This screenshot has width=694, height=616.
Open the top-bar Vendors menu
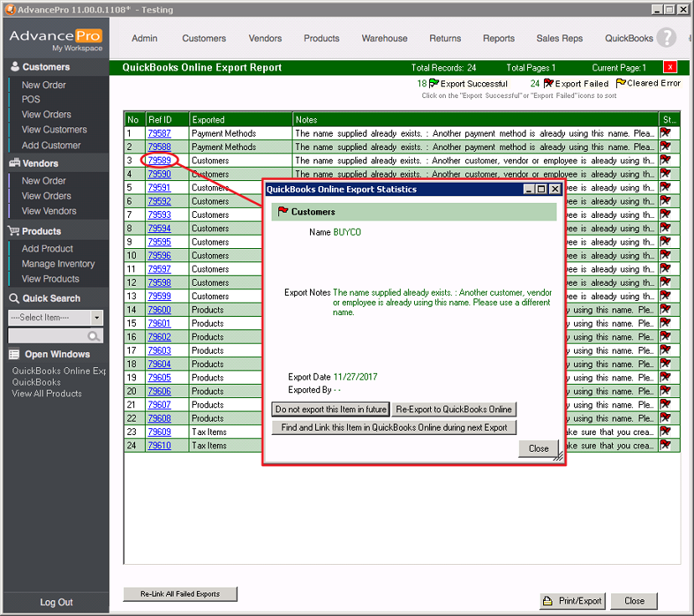(265, 38)
